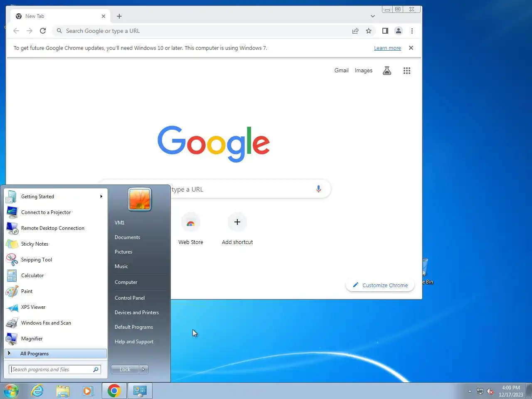The height and width of the screenshot is (399, 532).
Task: Click the muted volume tray icon
Action: pyautogui.click(x=490, y=391)
